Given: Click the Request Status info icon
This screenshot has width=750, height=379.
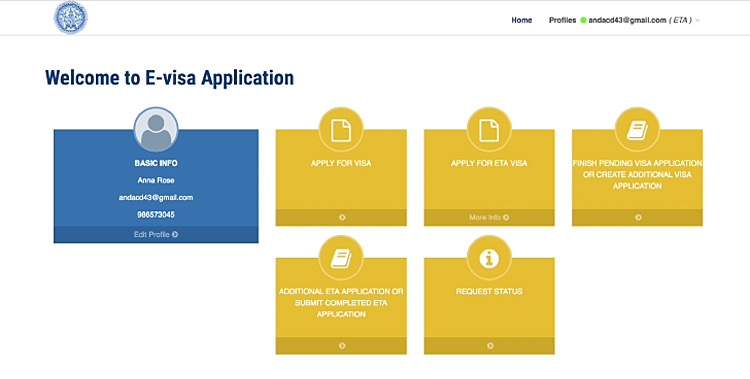Looking at the screenshot, I should click(489, 258).
